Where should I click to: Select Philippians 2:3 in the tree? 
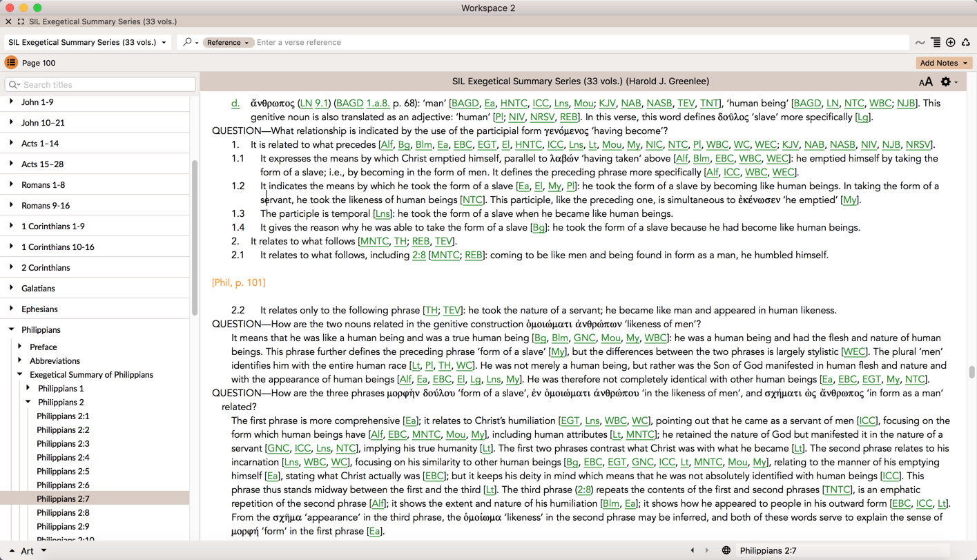[63, 444]
